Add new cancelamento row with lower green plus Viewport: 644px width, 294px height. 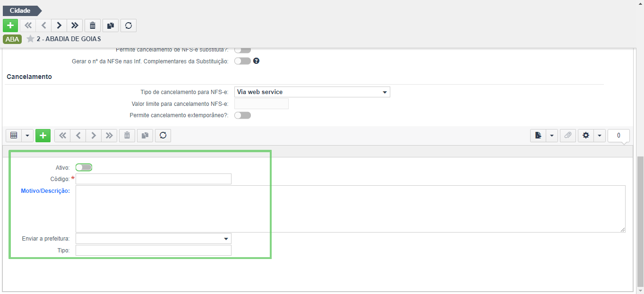click(43, 136)
